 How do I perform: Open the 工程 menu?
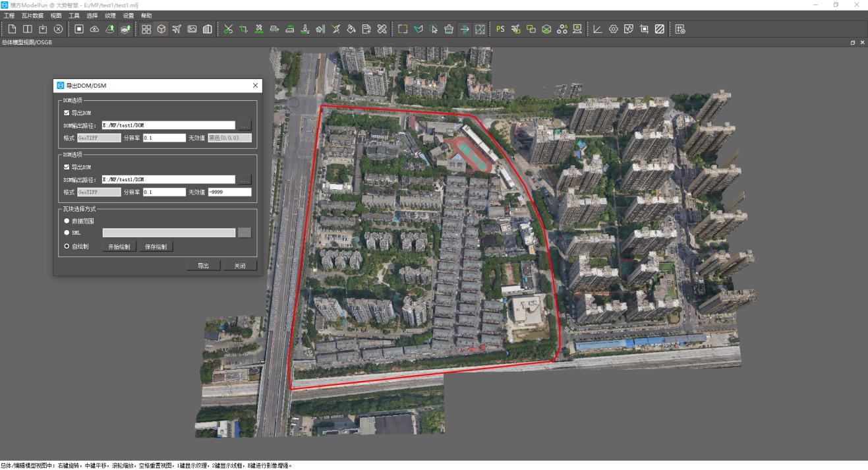pyautogui.click(x=9, y=15)
